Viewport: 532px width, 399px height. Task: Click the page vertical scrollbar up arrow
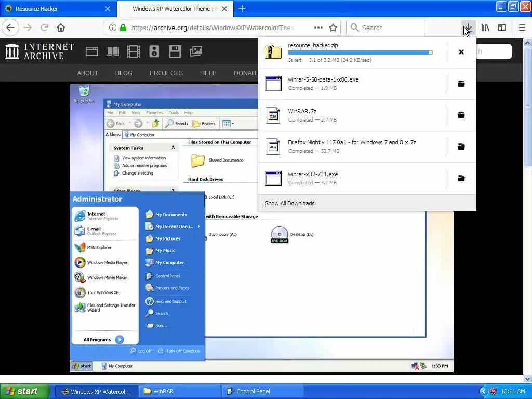[x=527, y=43]
